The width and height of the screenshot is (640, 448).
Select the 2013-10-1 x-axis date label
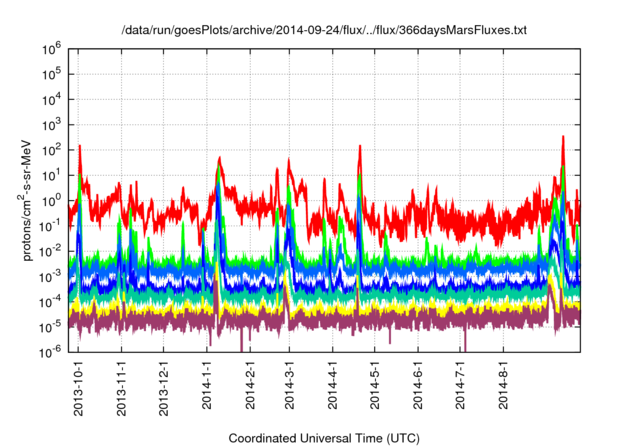tap(78, 388)
